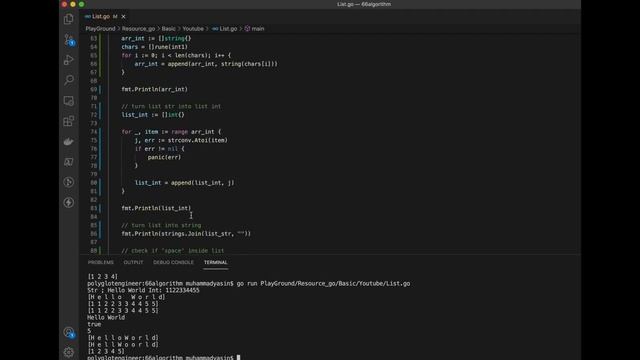This screenshot has height=360, width=640.
Task: Expand the Basic breadcrumb
Action: click(169, 29)
